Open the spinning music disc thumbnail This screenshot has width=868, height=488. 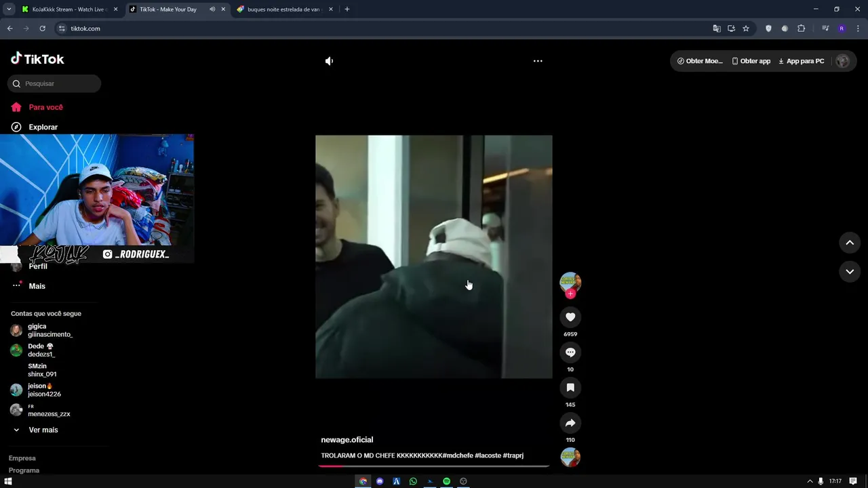click(x=570, y=457)
